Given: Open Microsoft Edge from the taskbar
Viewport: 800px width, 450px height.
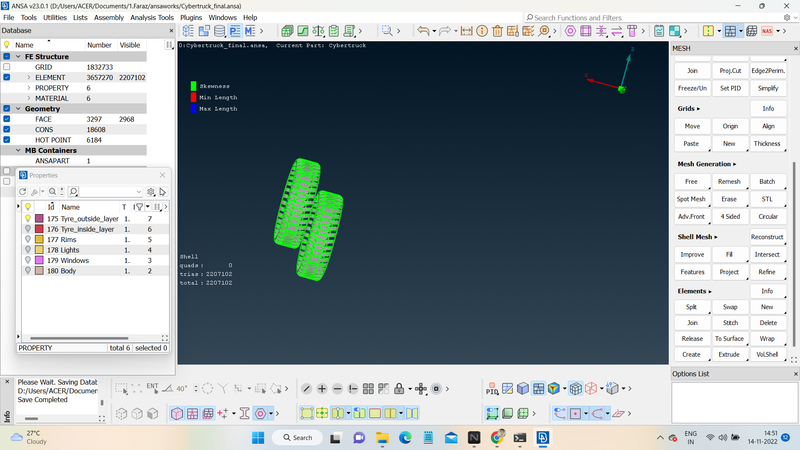Looking at the screenshot, I should pos(405,438).
